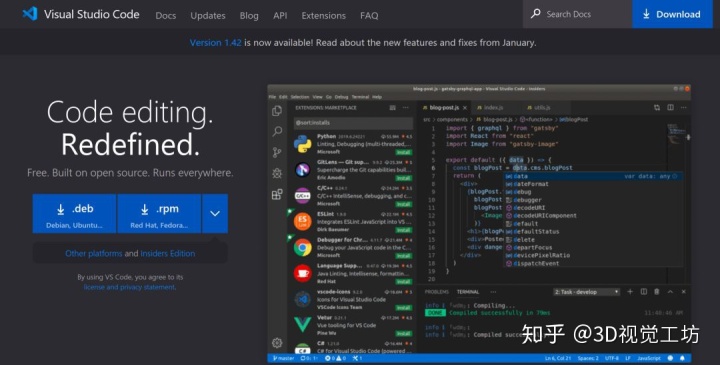Open the Debug bug icon in activity bar
Screen dimensions: 720x365
coord(277,173)
